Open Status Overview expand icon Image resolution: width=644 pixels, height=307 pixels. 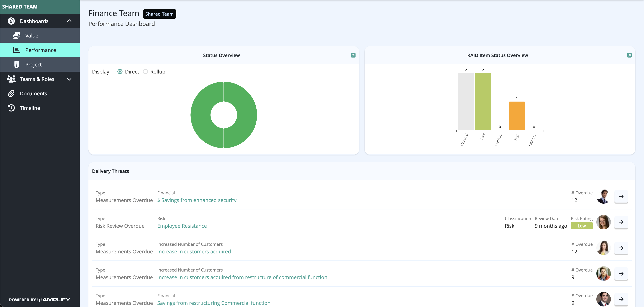point(353,55)
